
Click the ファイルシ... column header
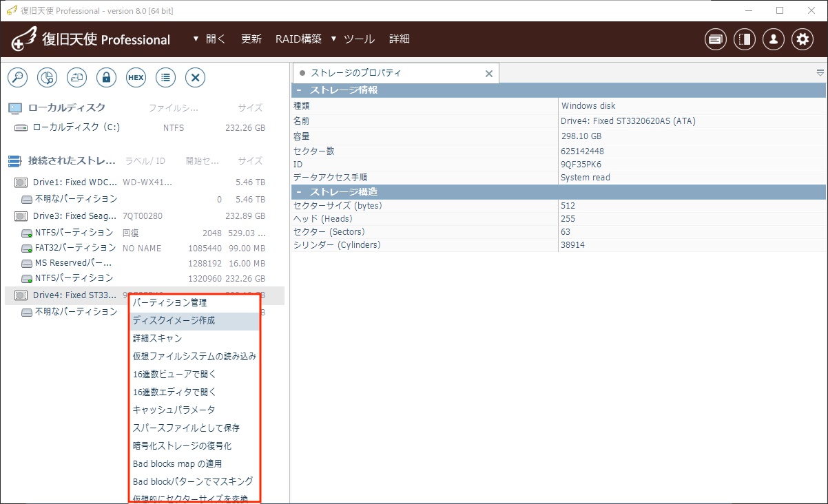coord(174,108)
